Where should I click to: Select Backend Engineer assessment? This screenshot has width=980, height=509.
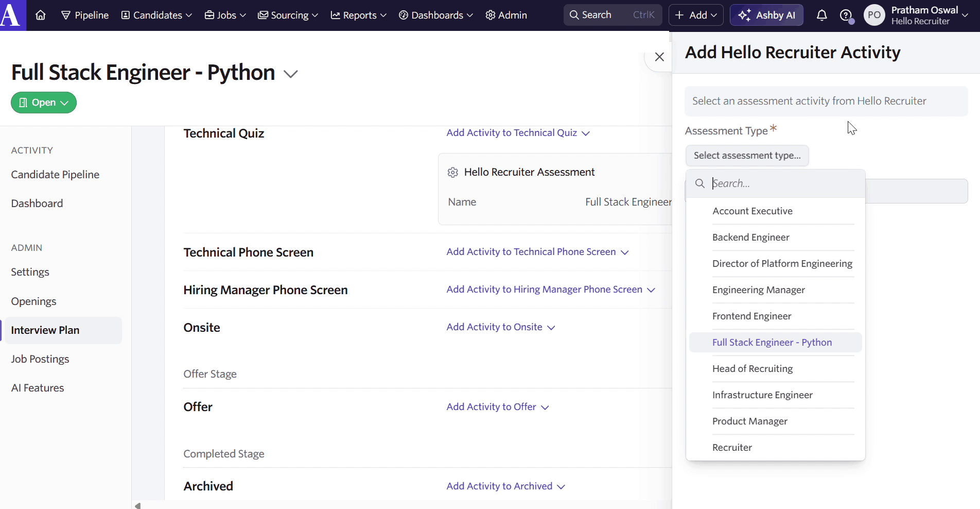point(775,237)
